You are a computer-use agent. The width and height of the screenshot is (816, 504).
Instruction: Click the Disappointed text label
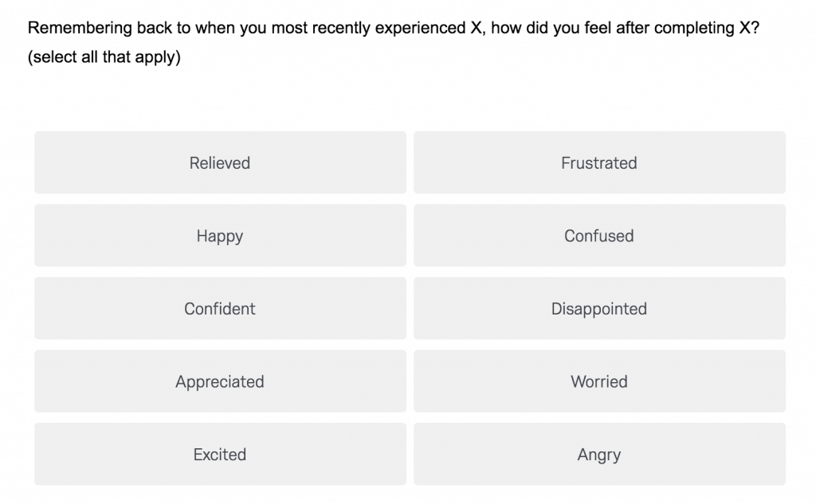[x=599, y=309]
